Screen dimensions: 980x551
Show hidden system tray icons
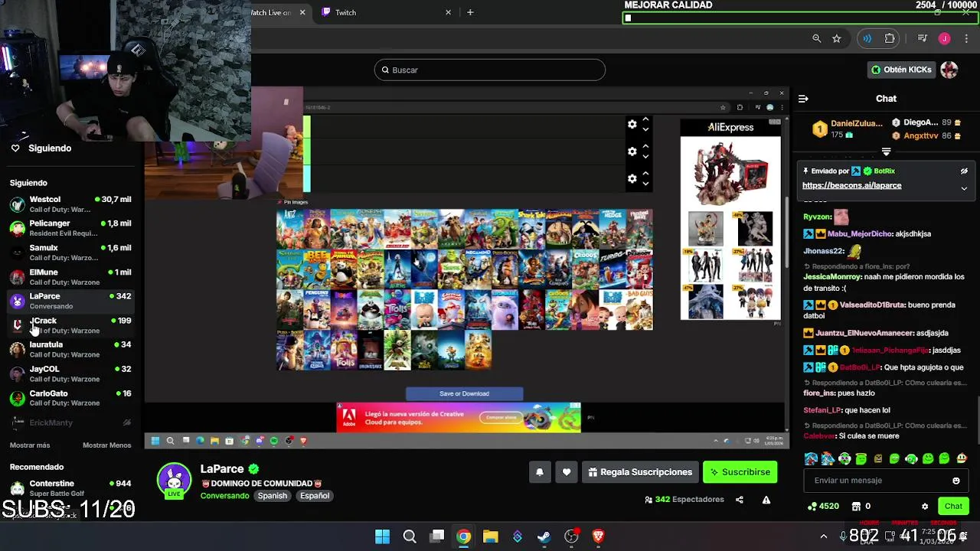click(824, 536)
